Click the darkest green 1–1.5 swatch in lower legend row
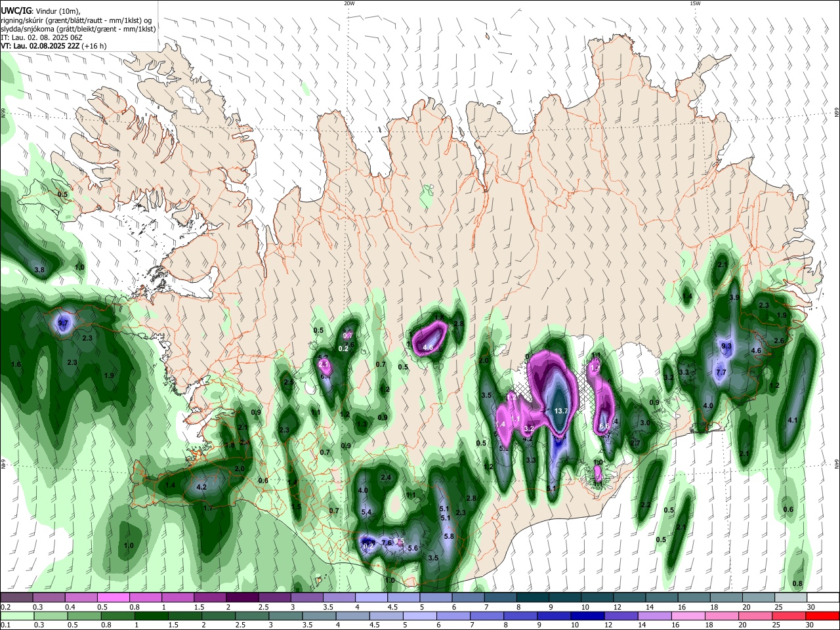 150,616
